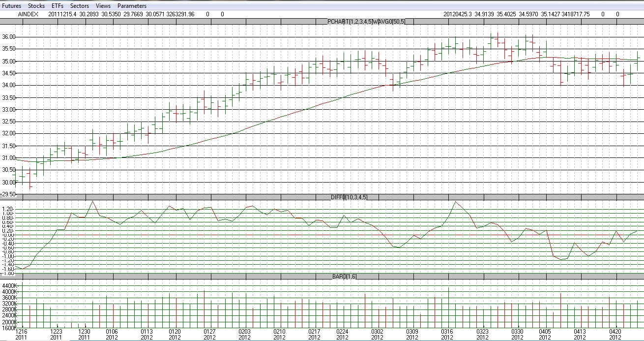The height and width of the screenshot is (341, 644).
Task: Select the DIFF0 indicator panel header
Action: (349, 197)
